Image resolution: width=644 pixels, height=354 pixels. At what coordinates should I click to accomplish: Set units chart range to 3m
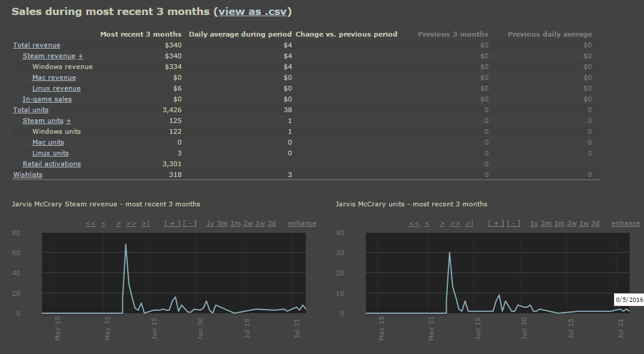point(546,223)
